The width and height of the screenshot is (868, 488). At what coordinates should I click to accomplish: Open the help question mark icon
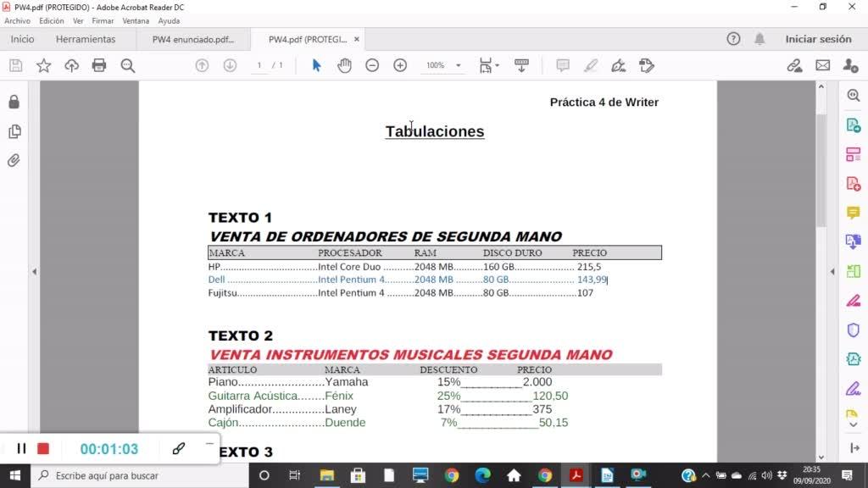tap(733, 39)
